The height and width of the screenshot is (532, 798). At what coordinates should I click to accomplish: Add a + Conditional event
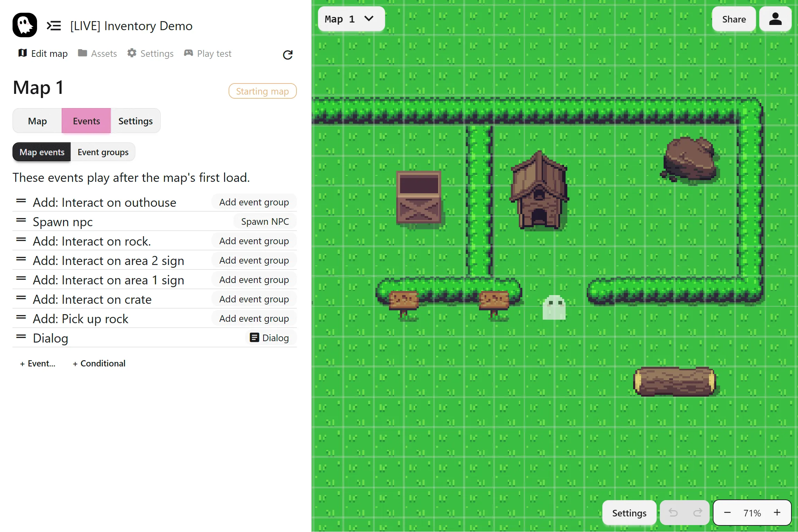pyautogui.click(x=99, y=363)
